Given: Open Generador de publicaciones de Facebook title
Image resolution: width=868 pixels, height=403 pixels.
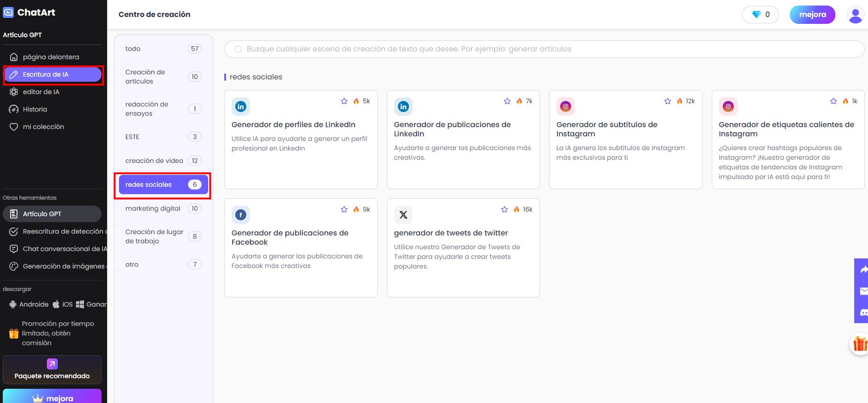Looking at the screenshot, I should tap(290, 237).
